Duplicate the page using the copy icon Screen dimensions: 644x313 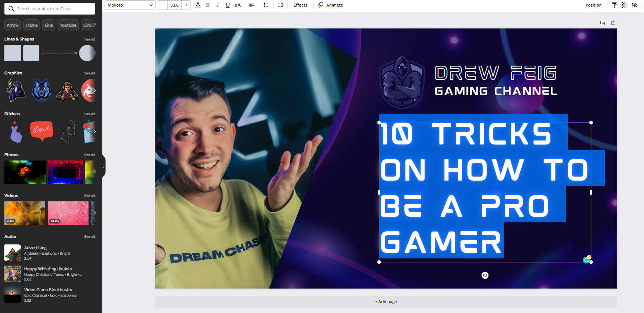pyautogui.click(x=602, y=23)
